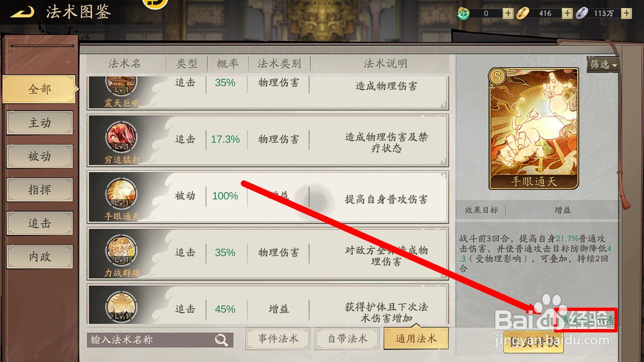Switch to the 追击 category tab

coord(40,223)
